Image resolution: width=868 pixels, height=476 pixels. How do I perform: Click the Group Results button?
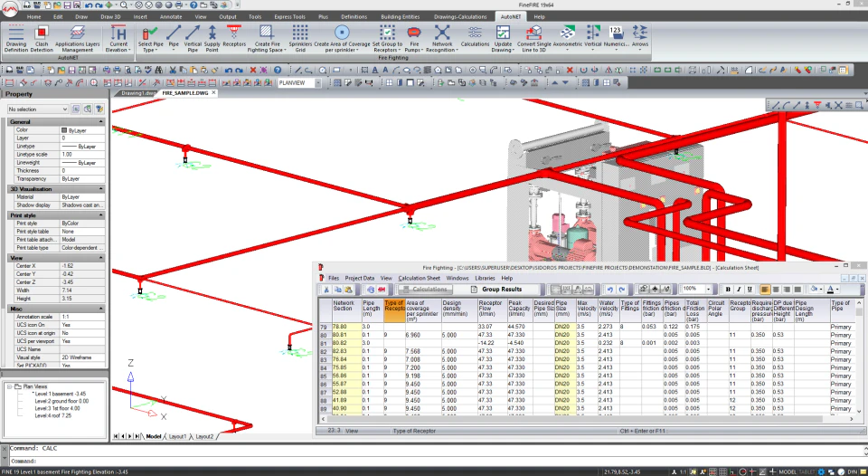(496, 290)
